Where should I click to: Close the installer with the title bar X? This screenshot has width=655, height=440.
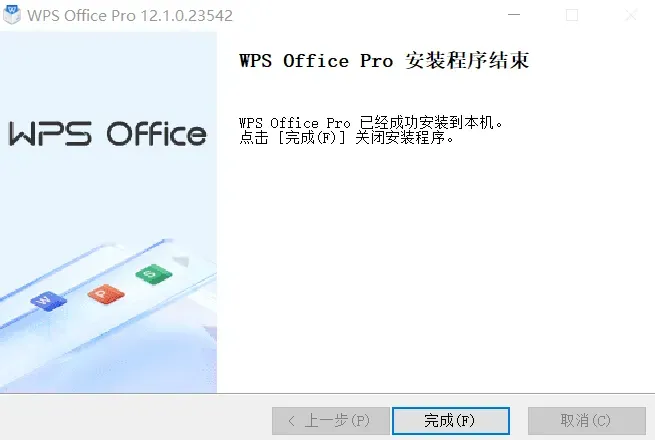tap(631, 15)
